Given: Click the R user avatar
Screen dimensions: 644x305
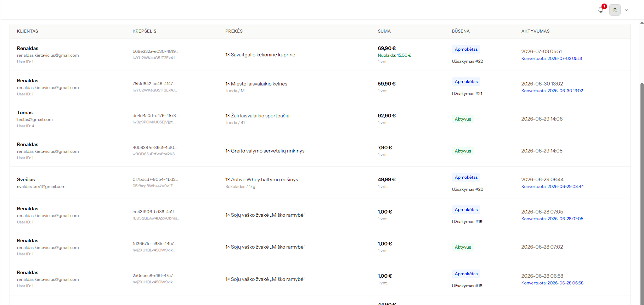Looking at the screenshot, I should point(615,10).
